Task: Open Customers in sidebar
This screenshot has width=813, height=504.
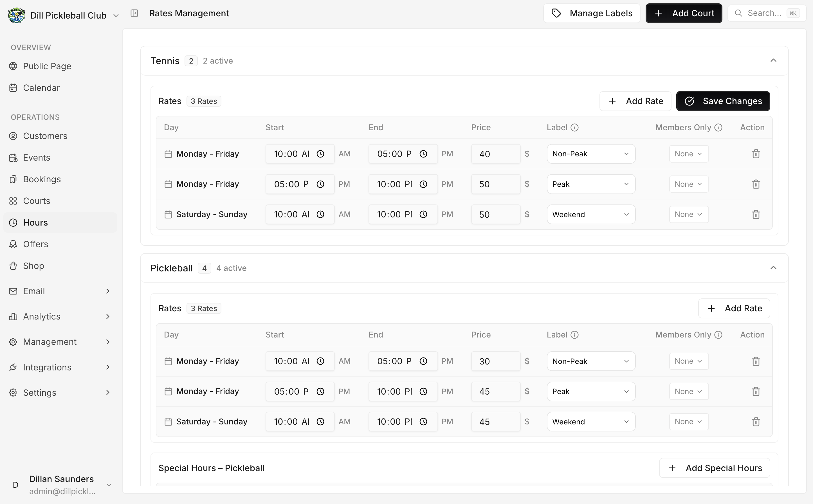Action: pos(60,136)
